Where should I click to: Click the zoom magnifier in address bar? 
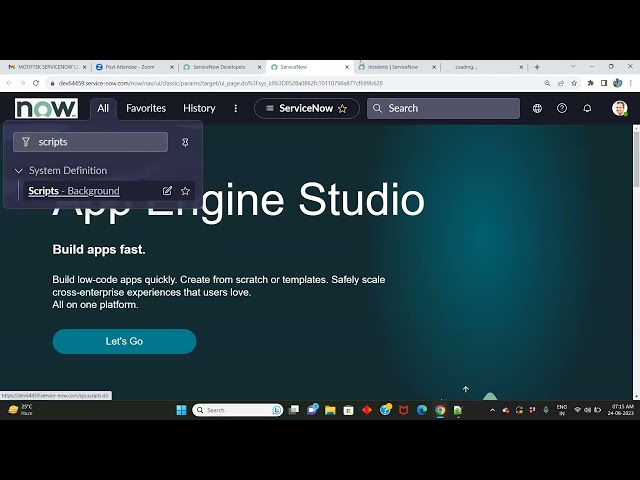point(547,83)
